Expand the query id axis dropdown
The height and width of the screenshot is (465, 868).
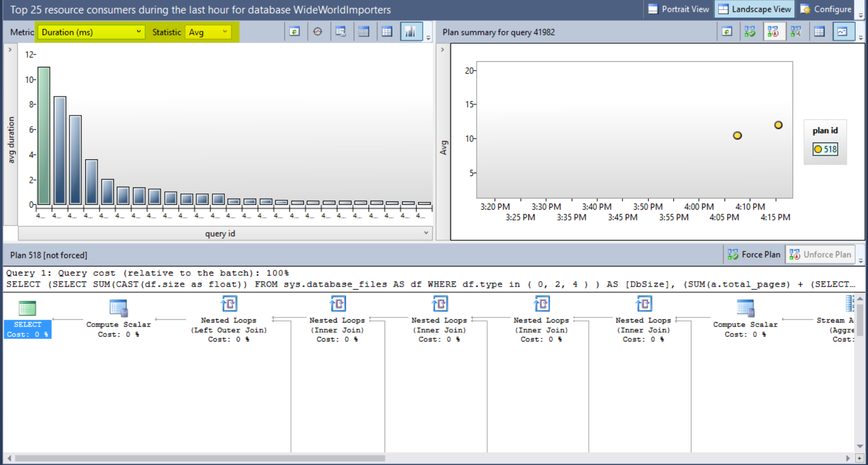pyautogui.click(x=426, y=233)
